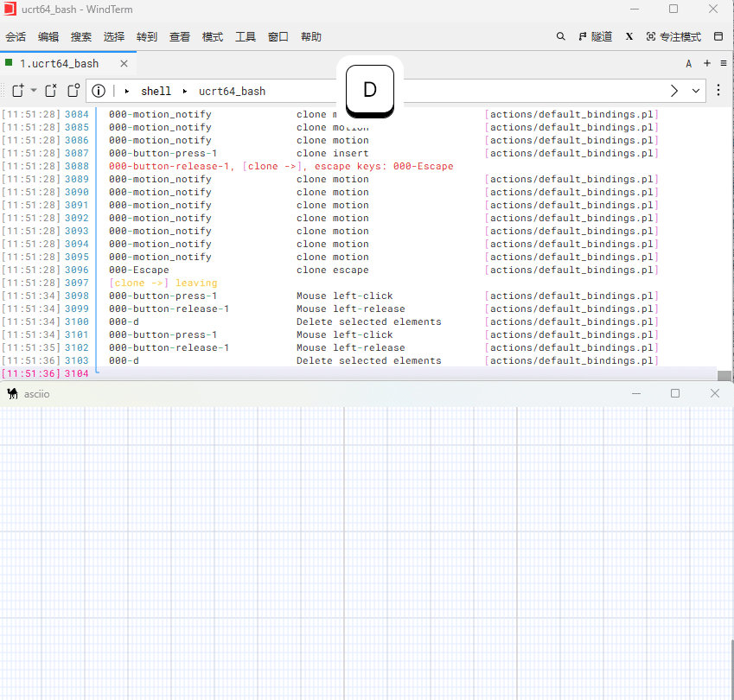Open the toolbar more options menu

click(x=718, y=91)
